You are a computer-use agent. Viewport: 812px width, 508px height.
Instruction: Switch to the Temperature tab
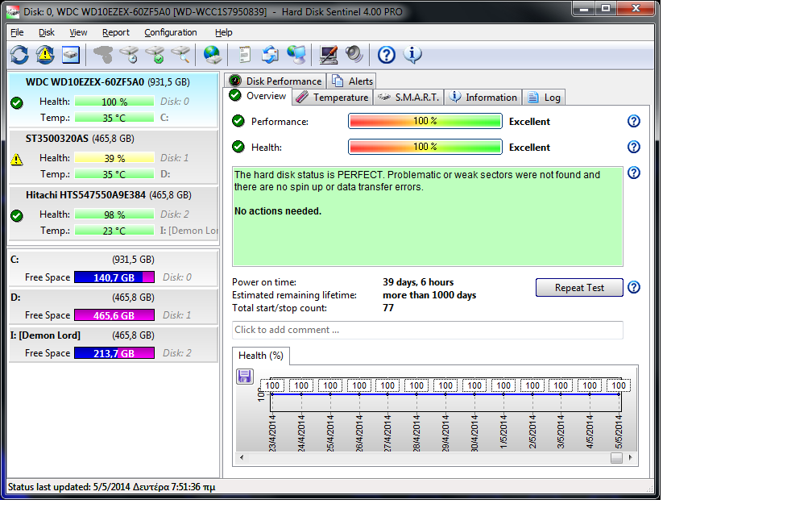point(333,97)
